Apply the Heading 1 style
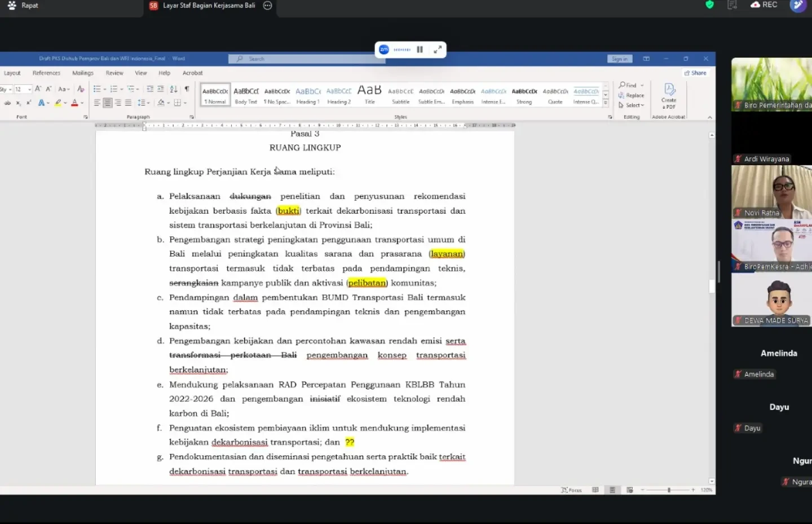Viewport: 812px width, 524px height. [x=308, y=95]
